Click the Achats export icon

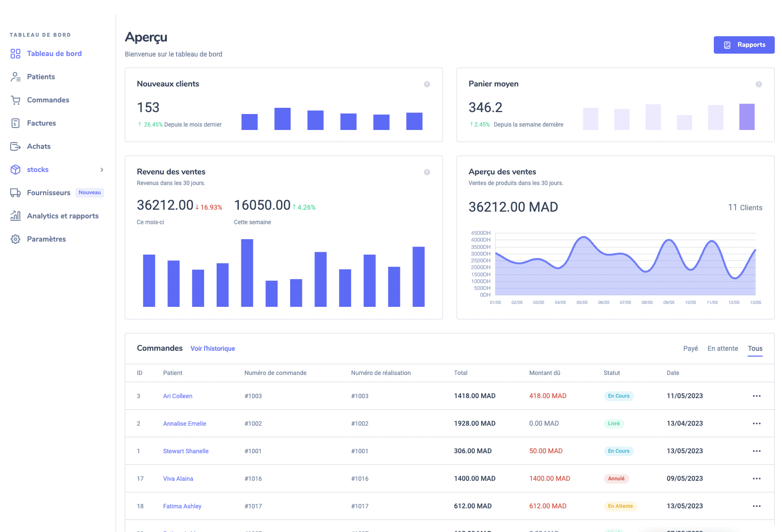(x=15, y=146)
